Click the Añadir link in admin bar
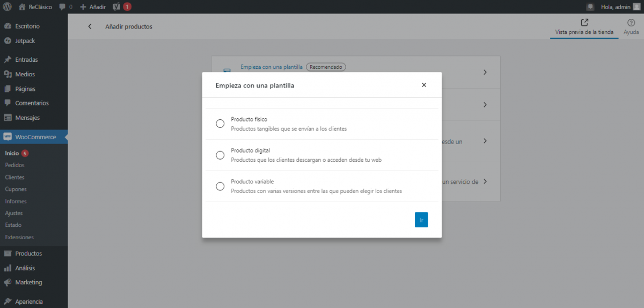The image size is (644, 308). (x=93, y=7)
